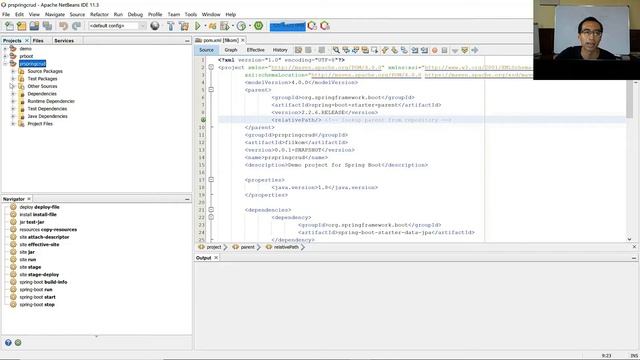Click the editor scrollbar down arrow

click(629, 239)
